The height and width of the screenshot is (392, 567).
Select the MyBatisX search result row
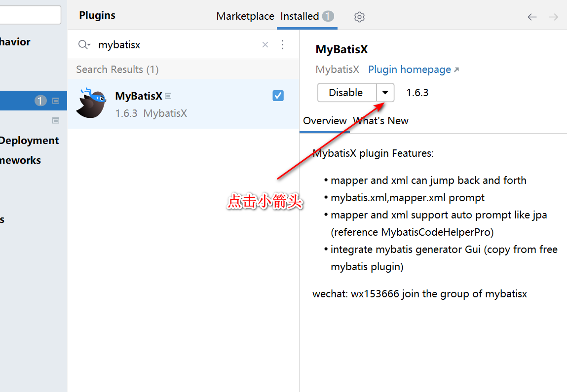pos(184,104)
